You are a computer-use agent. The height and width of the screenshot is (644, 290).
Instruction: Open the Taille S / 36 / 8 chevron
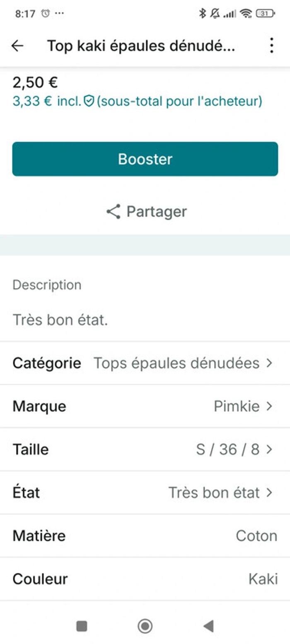[269, 449]
